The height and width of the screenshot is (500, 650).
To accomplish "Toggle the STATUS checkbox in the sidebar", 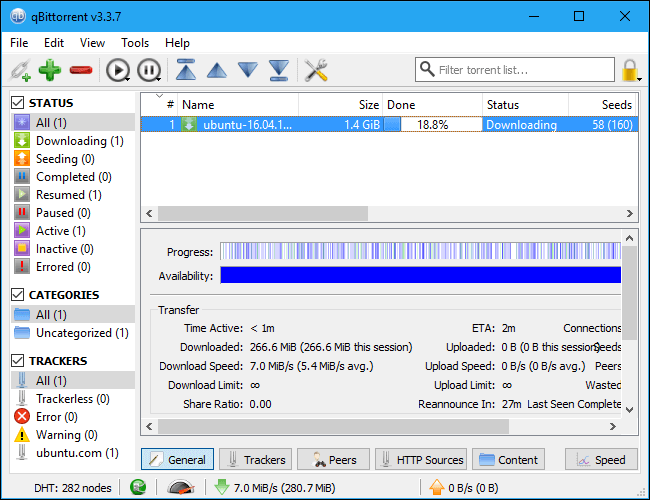I will [17, 103].
